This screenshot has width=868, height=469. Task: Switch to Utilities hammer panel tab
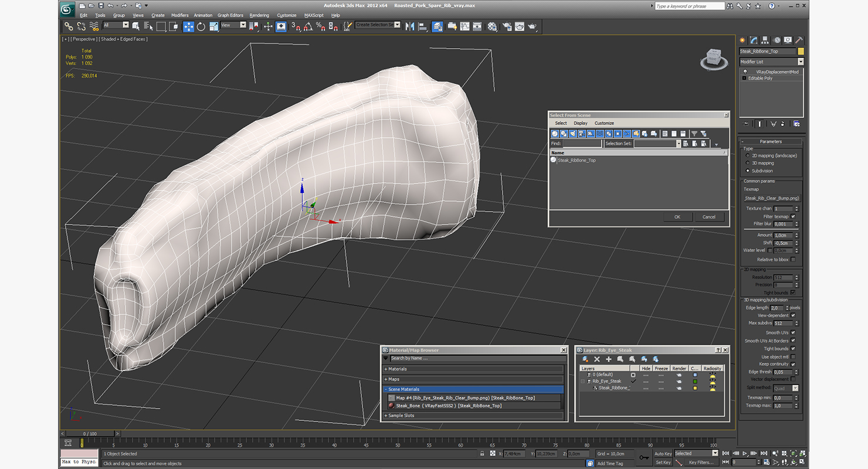click(x=799, y=40)
